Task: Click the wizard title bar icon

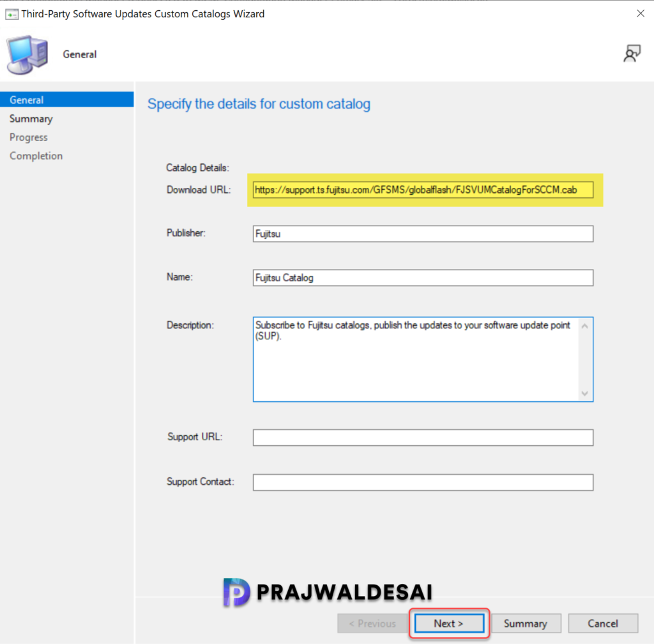Action: pos(11,15)
